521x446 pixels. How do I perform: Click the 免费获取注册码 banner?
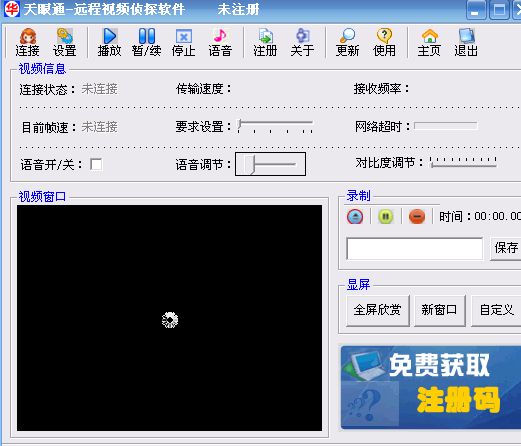point(431,387)
